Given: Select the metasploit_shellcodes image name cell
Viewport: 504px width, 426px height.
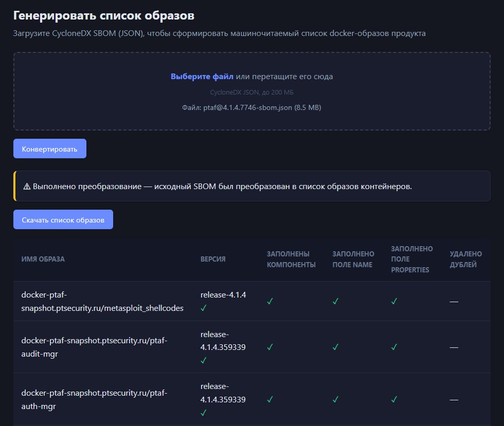Looking at the screenshot, I should (x=102, y=301).
